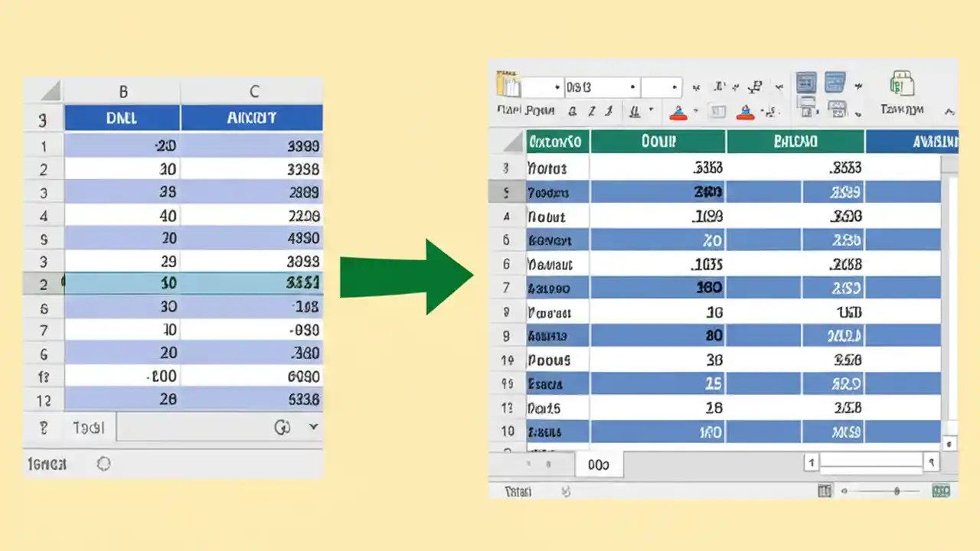This screenshot has height=551, width=980.
Task: Switch to the 000 sheet tab
Action: 599,465
